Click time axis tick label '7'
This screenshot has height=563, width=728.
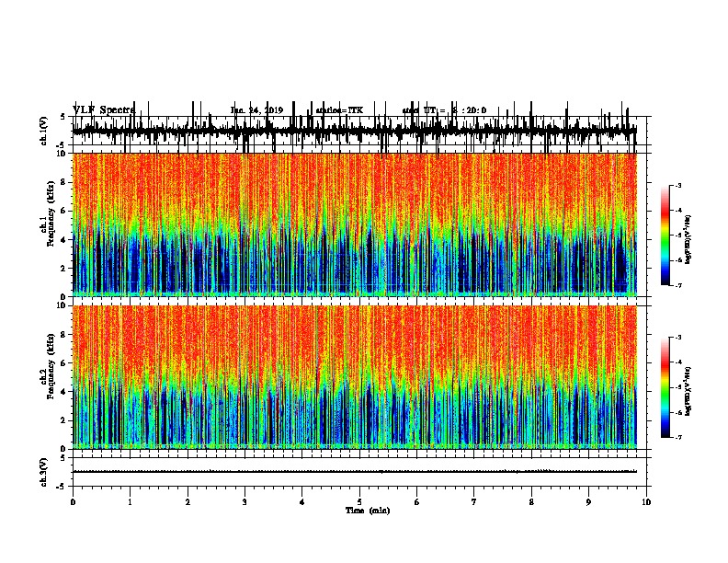tap(474, 502)
